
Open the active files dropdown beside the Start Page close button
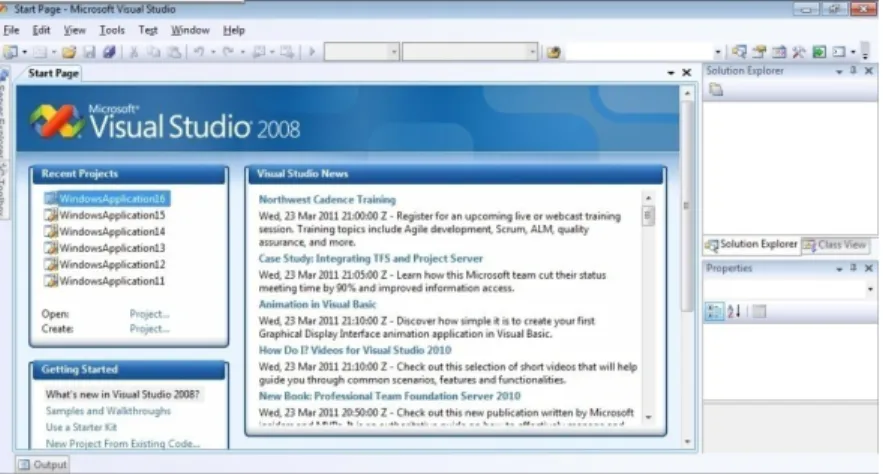pyautogui.click(x=671, y=73)
